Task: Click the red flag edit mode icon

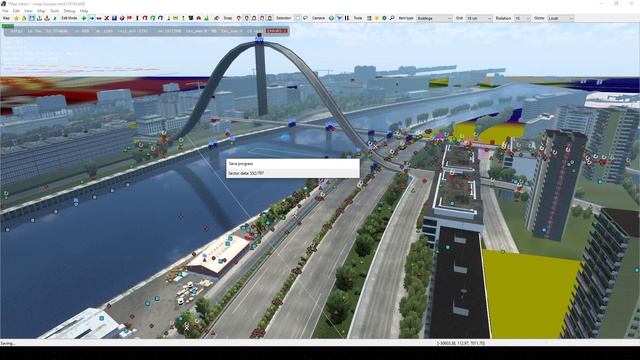Action: (129, 18)
